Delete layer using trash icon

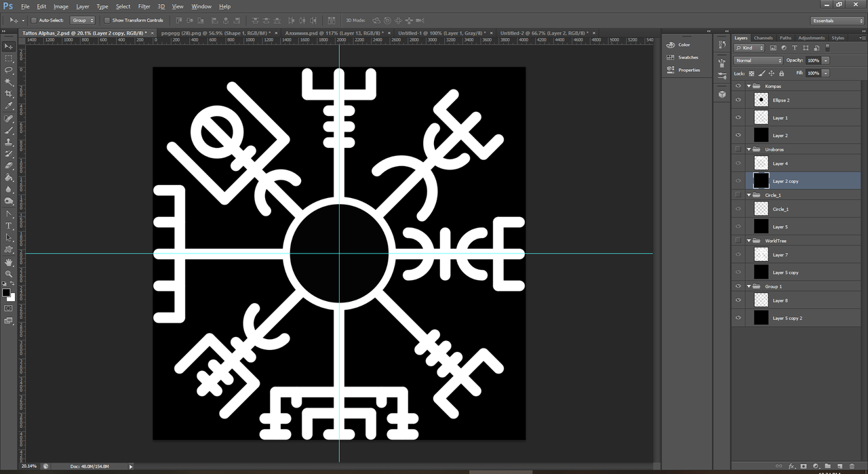coord(852,467)
